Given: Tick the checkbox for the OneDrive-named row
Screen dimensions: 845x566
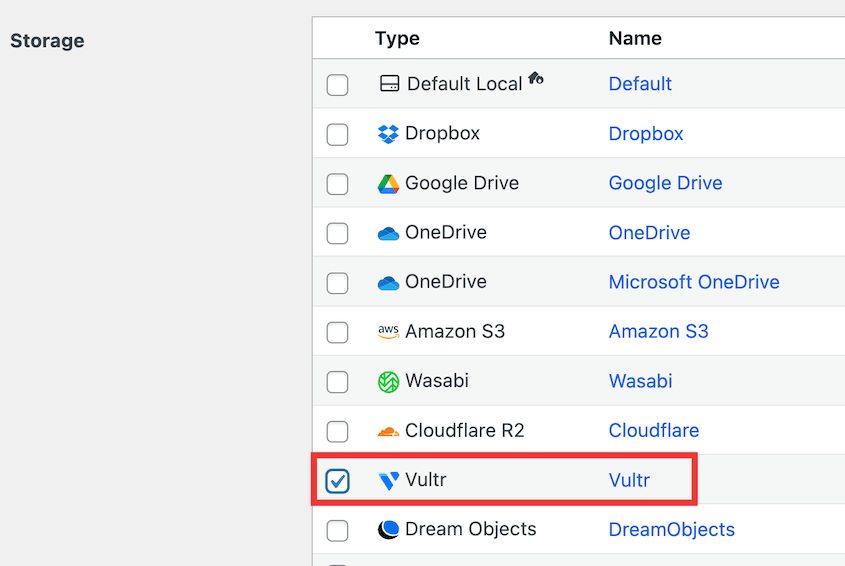Looking at the screenshot, I should 337,233.
